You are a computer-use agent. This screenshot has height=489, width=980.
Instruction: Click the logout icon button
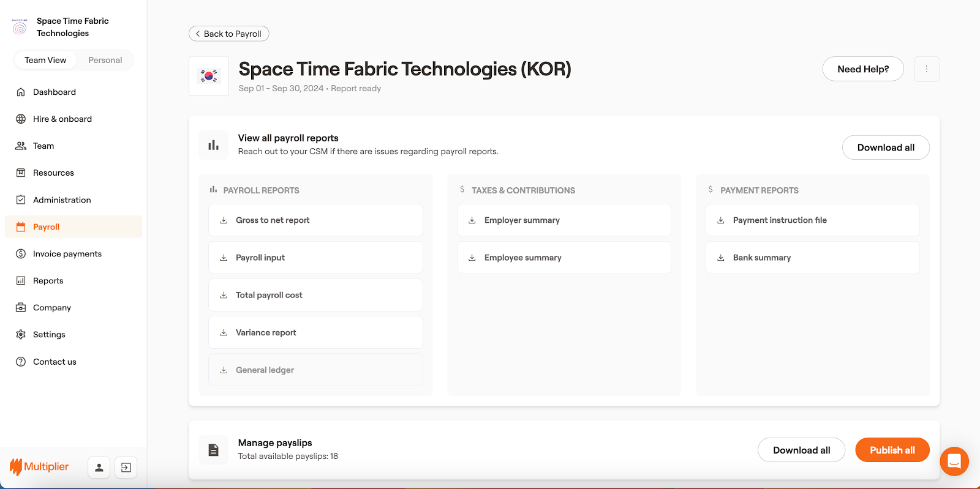[126, 468]
